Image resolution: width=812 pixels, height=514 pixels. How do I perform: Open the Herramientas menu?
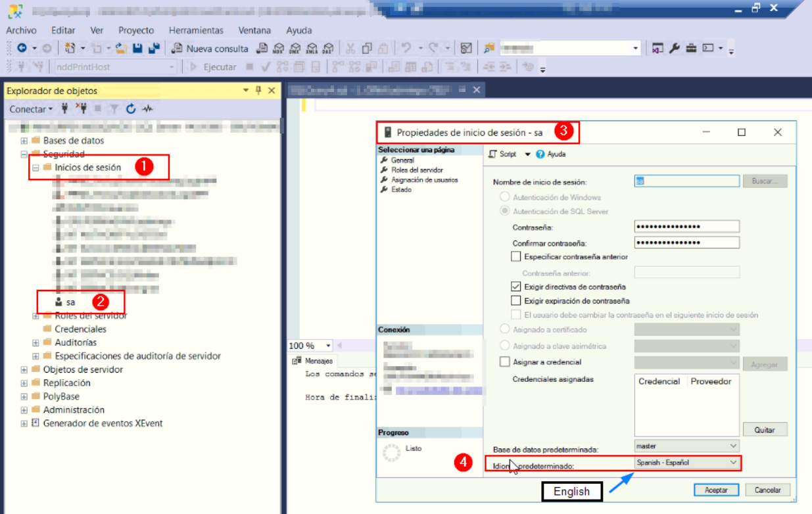click(196, 30)
